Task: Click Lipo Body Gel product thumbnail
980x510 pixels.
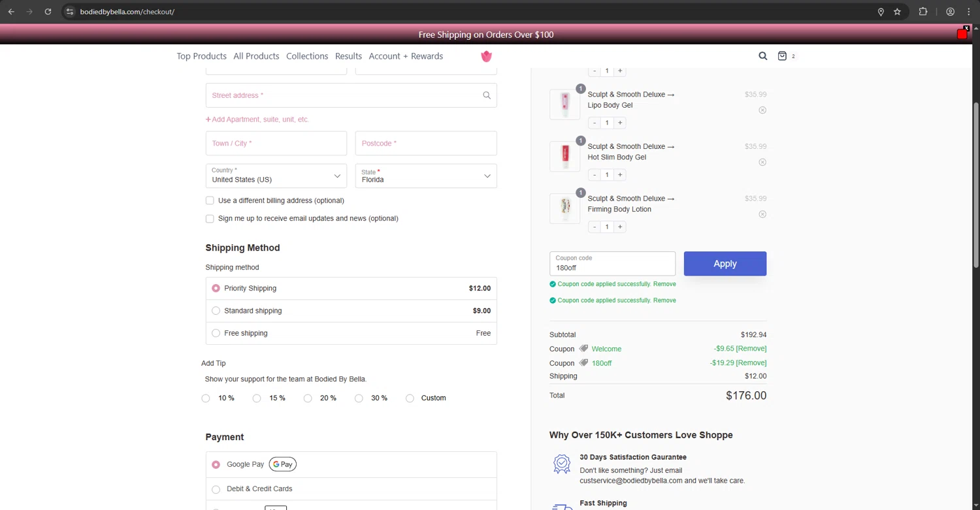Action: (564, 104)
